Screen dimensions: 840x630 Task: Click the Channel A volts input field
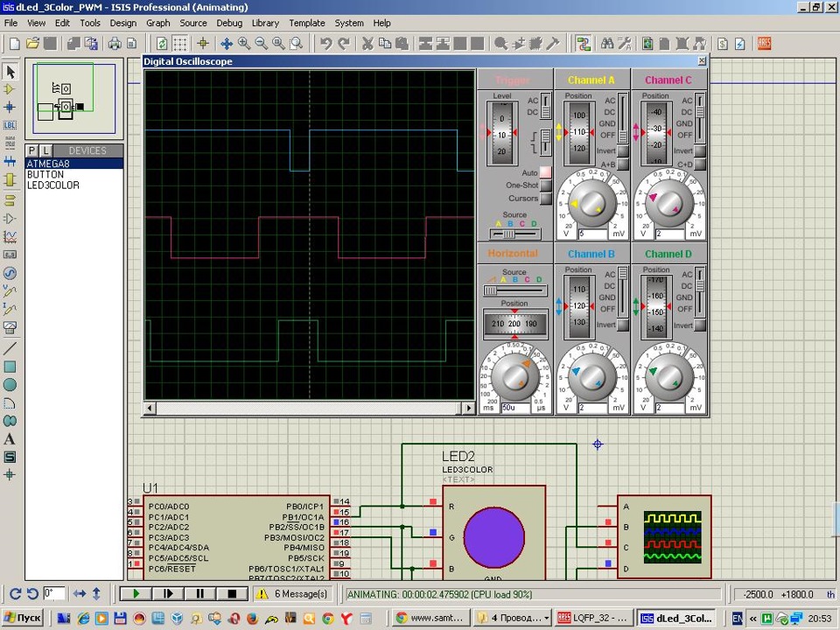coord(592,234)
